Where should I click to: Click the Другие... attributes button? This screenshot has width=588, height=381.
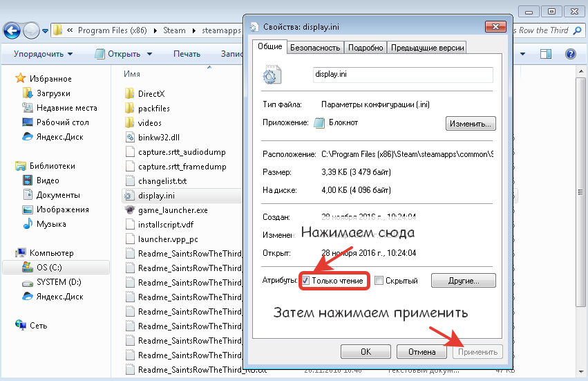tap(464, 281)
